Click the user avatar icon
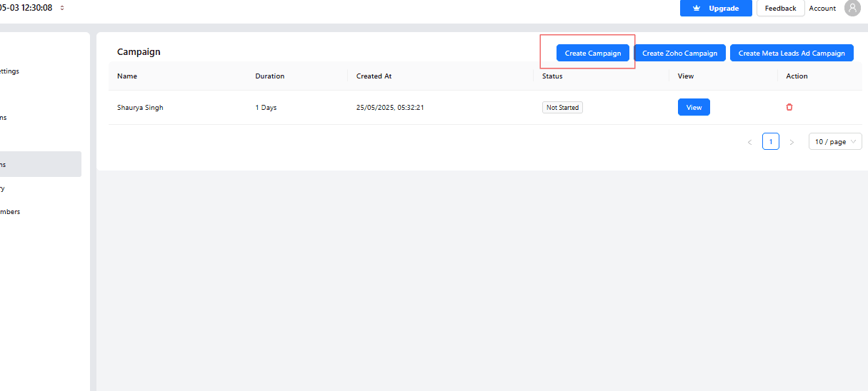The image size is (868, 391). (852, 8)
